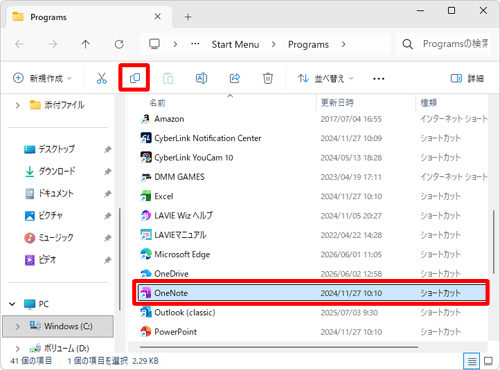Go up one folder level
The height and width of the screenshot is (370, 500).
(x=86, y=44)
